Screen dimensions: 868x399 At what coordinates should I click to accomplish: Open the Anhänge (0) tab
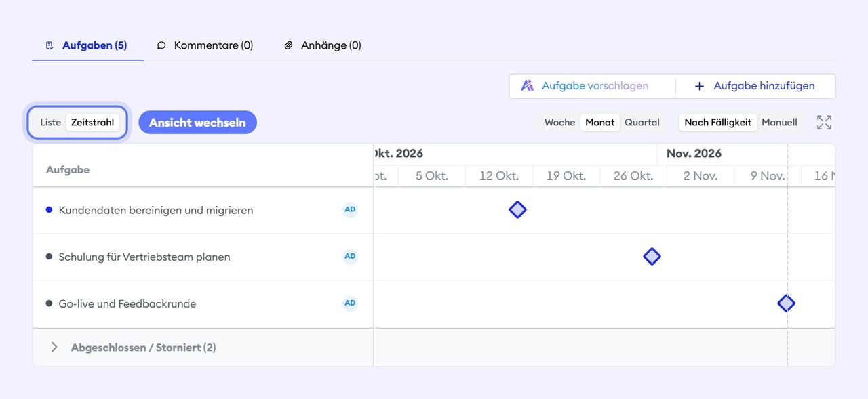tap(323, 45)
